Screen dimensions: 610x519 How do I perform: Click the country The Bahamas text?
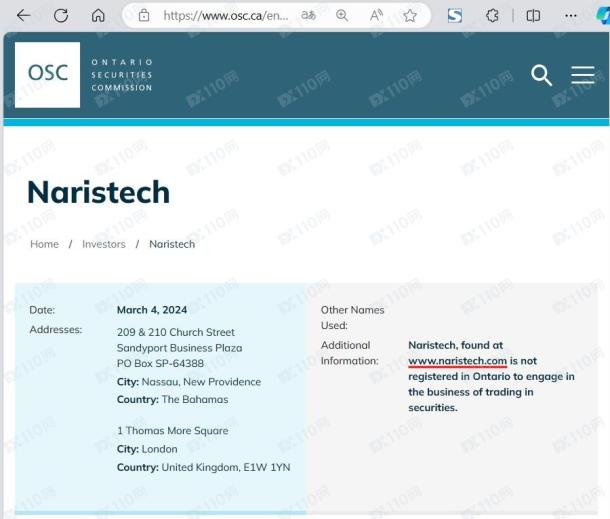tap(195, 399)
